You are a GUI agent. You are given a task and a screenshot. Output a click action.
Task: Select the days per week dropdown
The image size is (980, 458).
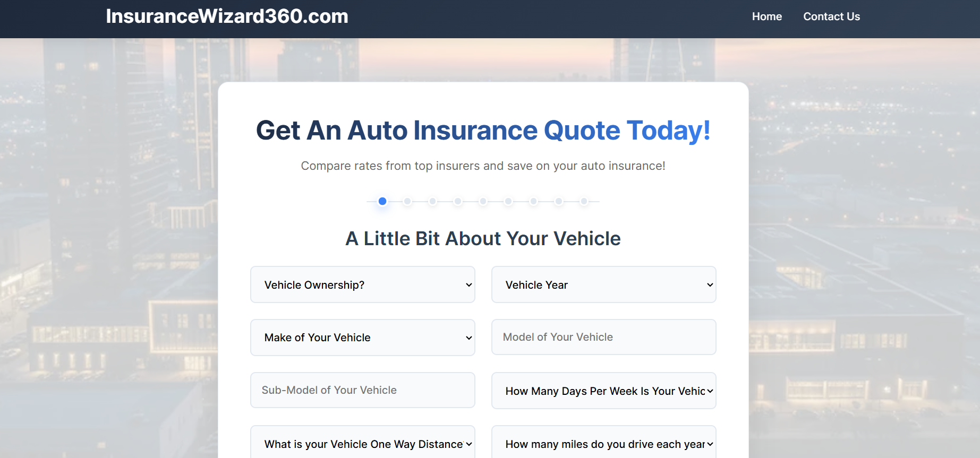pos(604,391)
